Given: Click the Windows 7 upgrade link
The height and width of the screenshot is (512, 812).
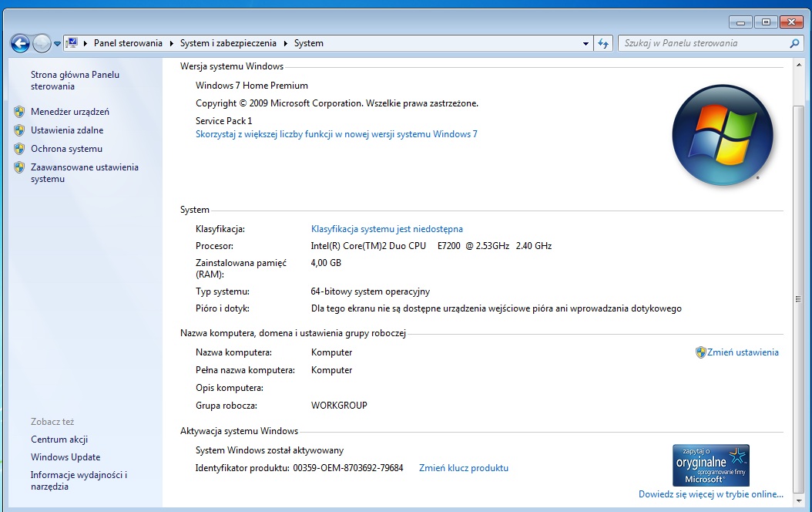Looking at the screenshot, I should [337, 134].
